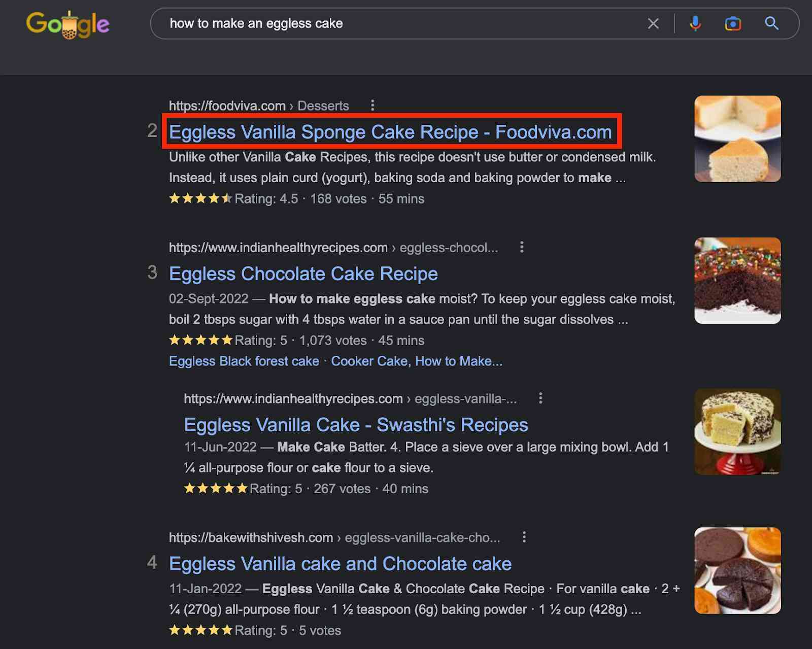Open the three-dot menu on the bakewithshivesh result
The width and height of the screenshot is (812, 649).
pyautogui.click(x=524, y=537)
